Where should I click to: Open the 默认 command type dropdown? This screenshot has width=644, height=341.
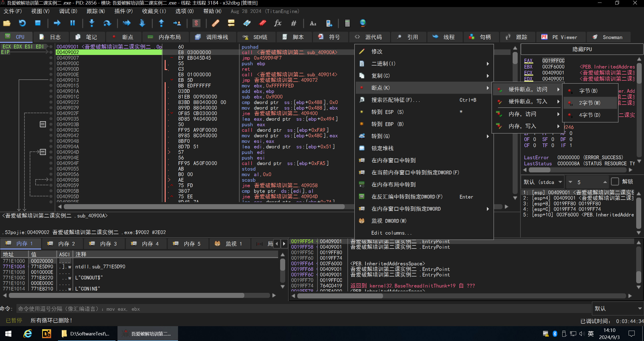(618, 308)
